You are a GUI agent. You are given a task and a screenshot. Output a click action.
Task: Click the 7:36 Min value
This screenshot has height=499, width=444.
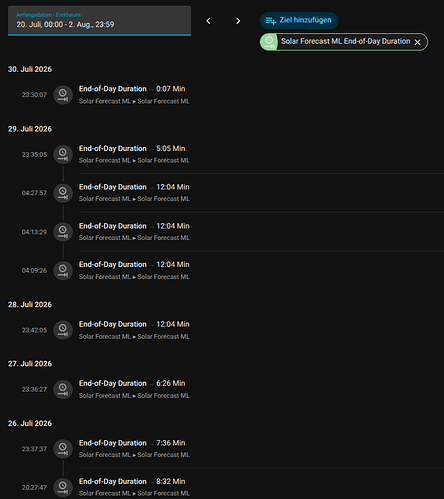tap(171, 443)
